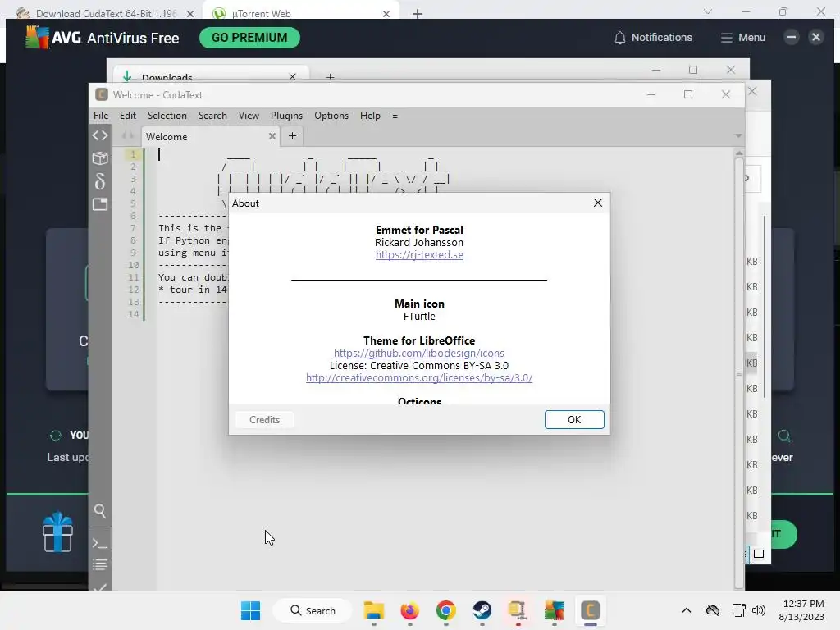Close the About dialog with X

pos(598,203)
